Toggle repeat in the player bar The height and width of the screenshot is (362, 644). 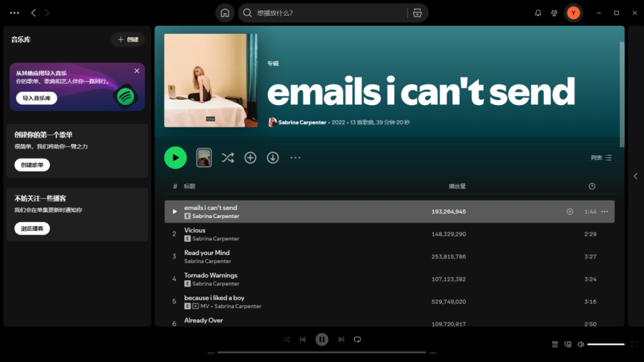(x=357, y=340)
